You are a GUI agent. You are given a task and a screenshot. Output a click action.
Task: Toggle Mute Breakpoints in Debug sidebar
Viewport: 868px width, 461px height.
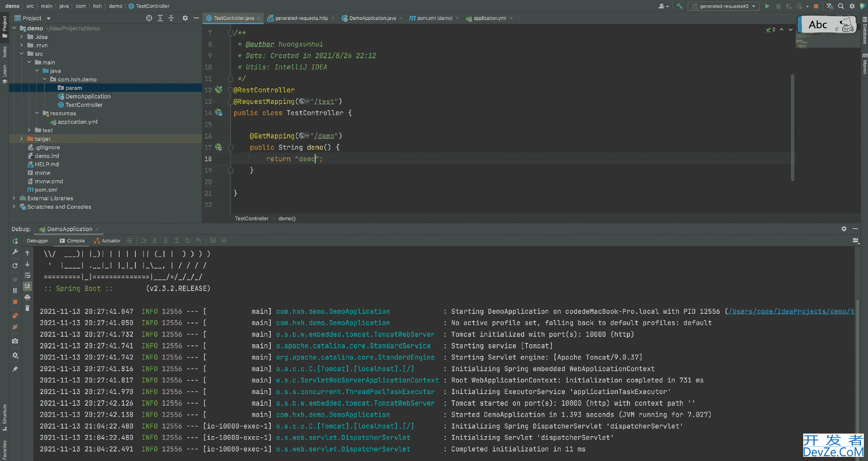[x=15, y=327]
